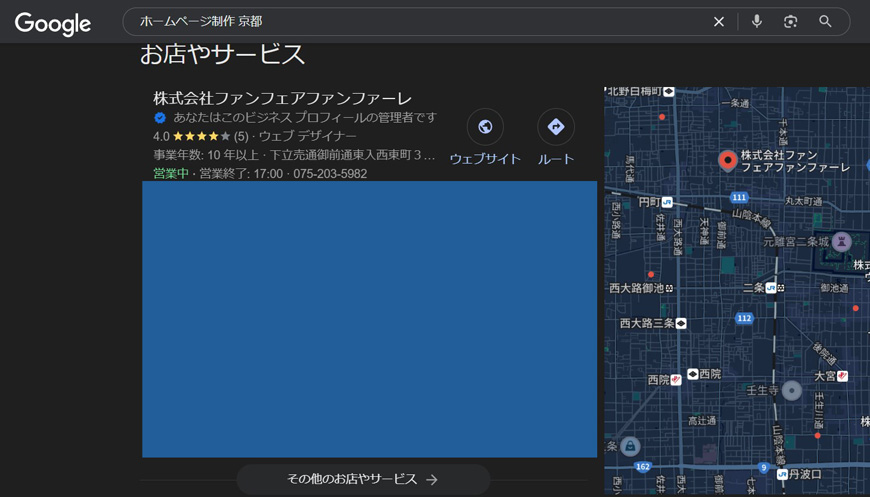Image resolution: width=870 pixels, height=497 pixels.
Task: Open the 株式会社ファンフェアファンファーレ business title
Action: tap(282, 99)
